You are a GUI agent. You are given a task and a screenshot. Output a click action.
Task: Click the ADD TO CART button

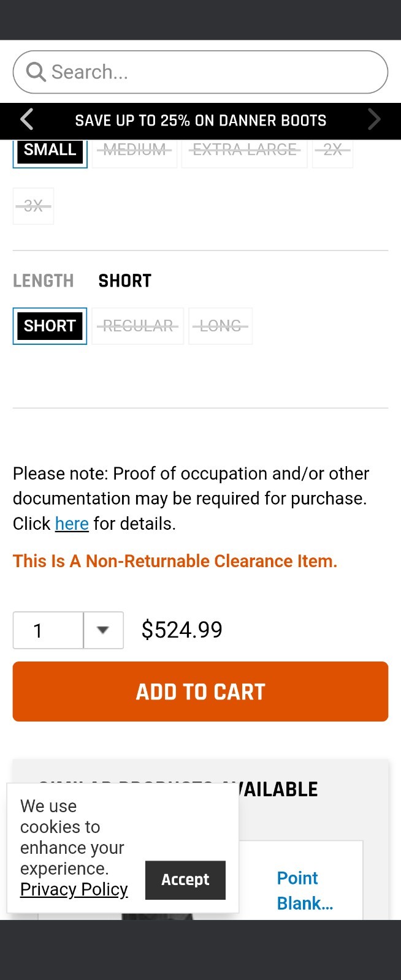[200, 692]
